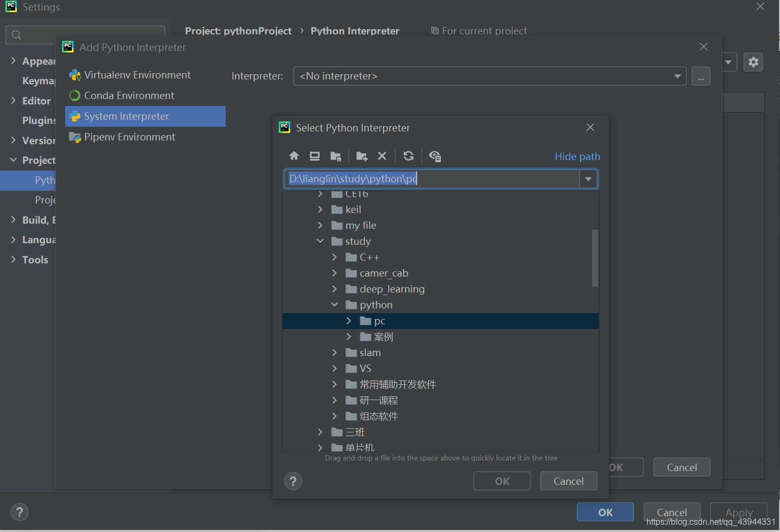Select the deep_learning folder
Image resolution: width=780 pixels, height=532 pixels.
(x=392, y=289)
